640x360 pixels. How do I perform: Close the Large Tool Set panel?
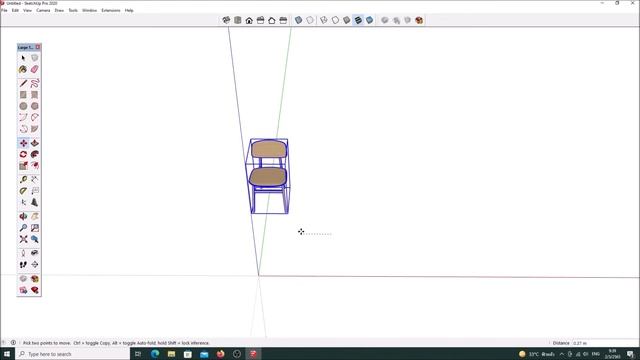(x=38, y=47)
